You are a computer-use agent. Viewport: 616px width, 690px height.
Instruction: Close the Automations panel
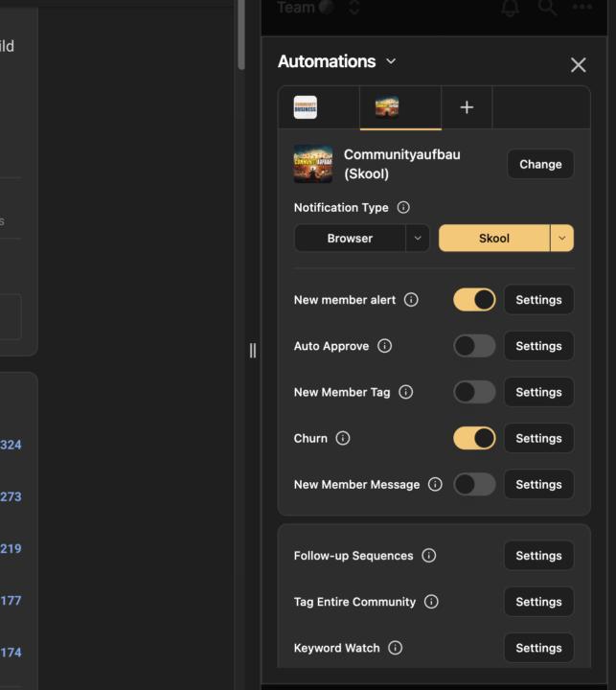point(579,65)
